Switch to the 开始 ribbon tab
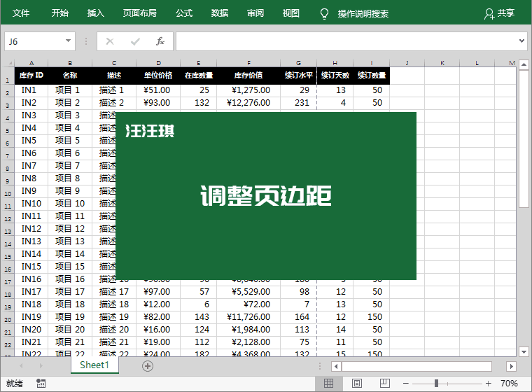Screen dimensions: 532x392 60,13
